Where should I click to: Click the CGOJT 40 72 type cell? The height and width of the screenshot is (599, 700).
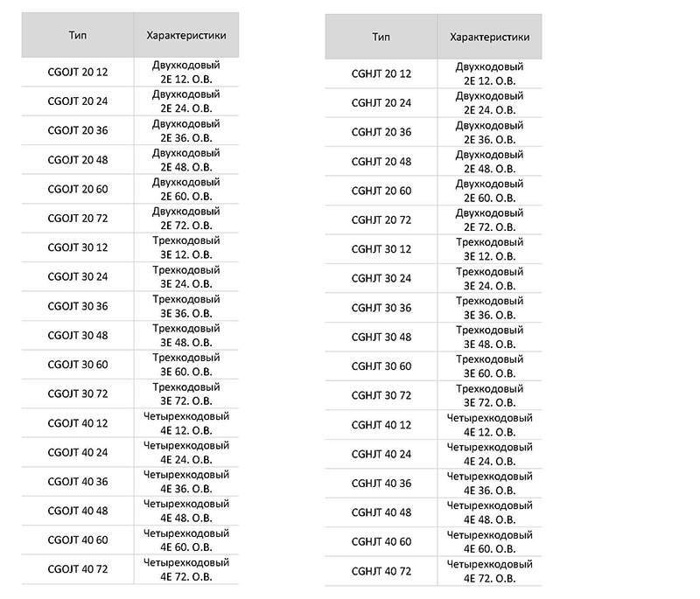tap(77, 569)
